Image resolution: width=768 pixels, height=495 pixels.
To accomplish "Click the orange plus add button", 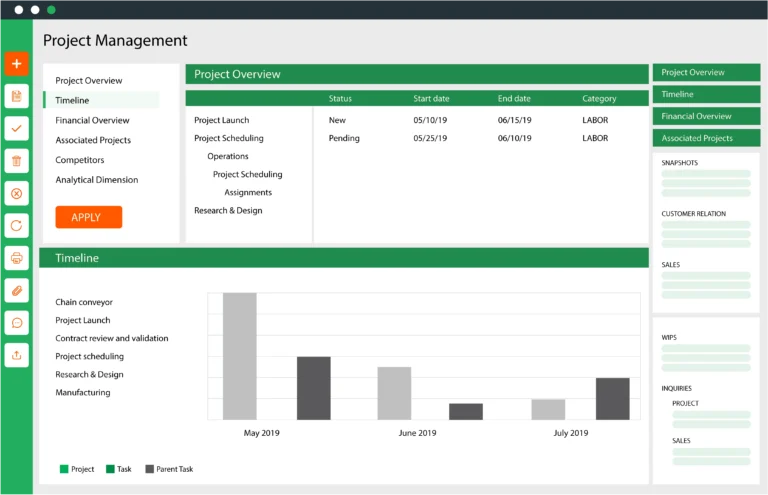I will coord(16,64).
